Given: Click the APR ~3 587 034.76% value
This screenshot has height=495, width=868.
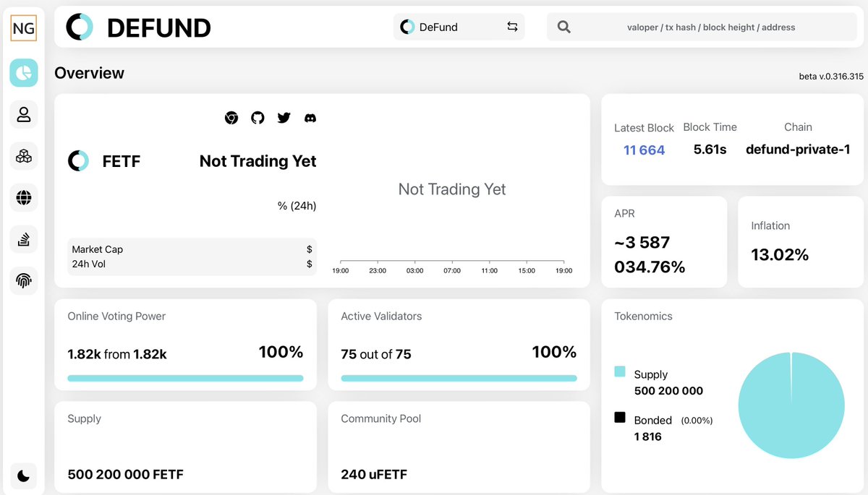Looking at the screenshot, I should click(x=650, y=254).
